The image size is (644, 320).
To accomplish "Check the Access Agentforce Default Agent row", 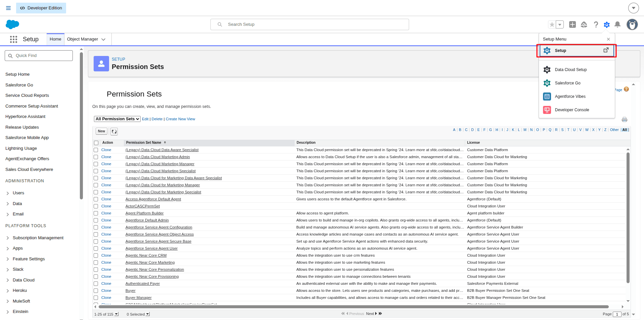I will (x=96, y=199).
